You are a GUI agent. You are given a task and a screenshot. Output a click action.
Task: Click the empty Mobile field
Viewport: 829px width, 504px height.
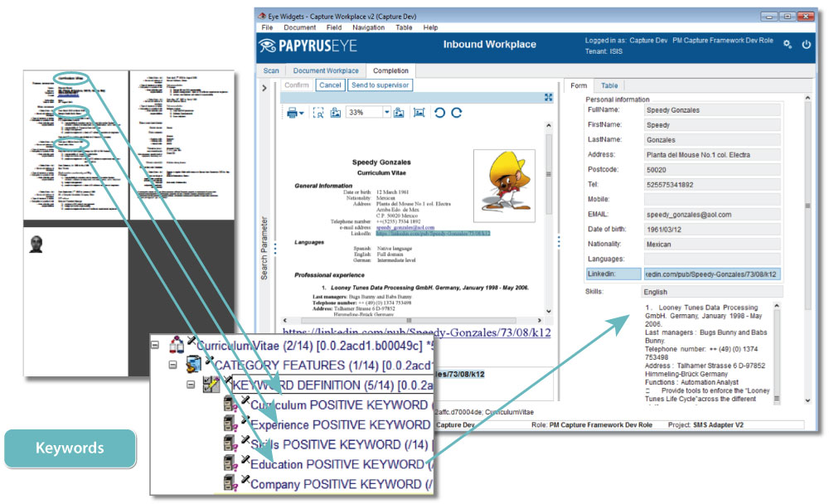click(x=711, y=200)
